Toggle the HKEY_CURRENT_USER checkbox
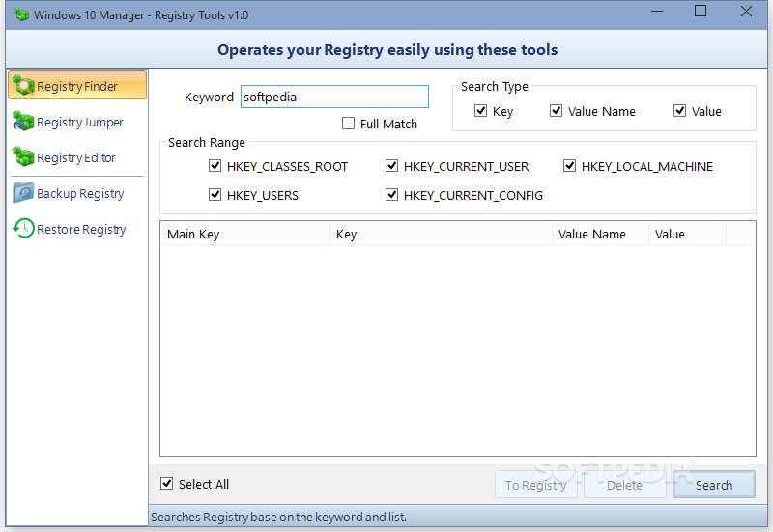 [x=392, y=166]
